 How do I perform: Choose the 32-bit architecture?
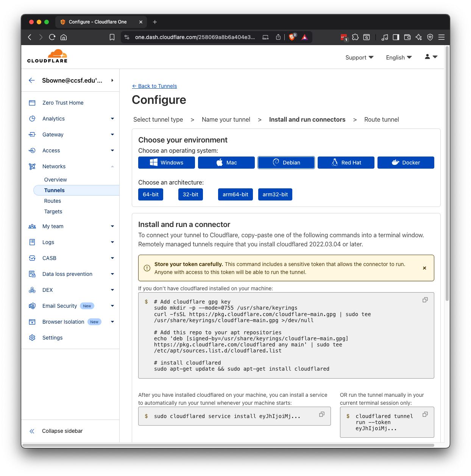[x=190, y=194]
